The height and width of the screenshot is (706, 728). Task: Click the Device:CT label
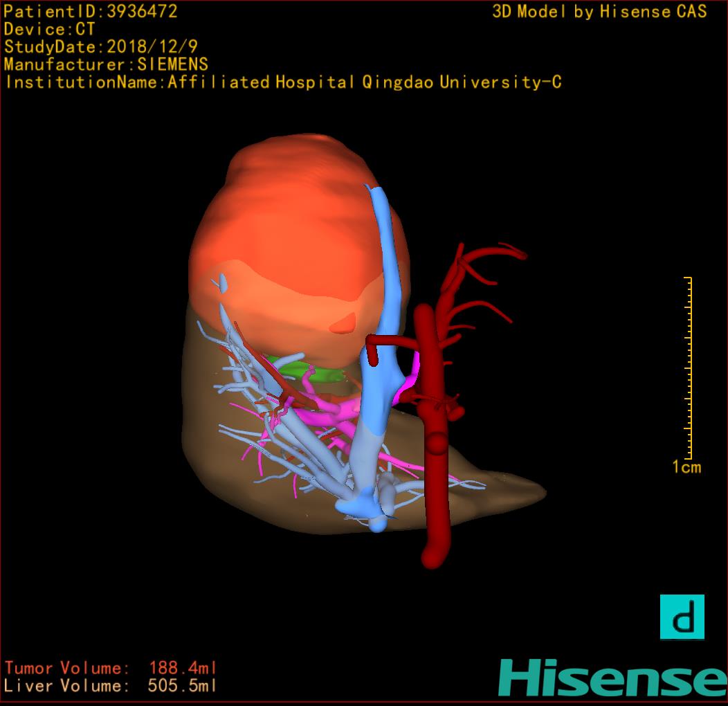pos(49,30)
